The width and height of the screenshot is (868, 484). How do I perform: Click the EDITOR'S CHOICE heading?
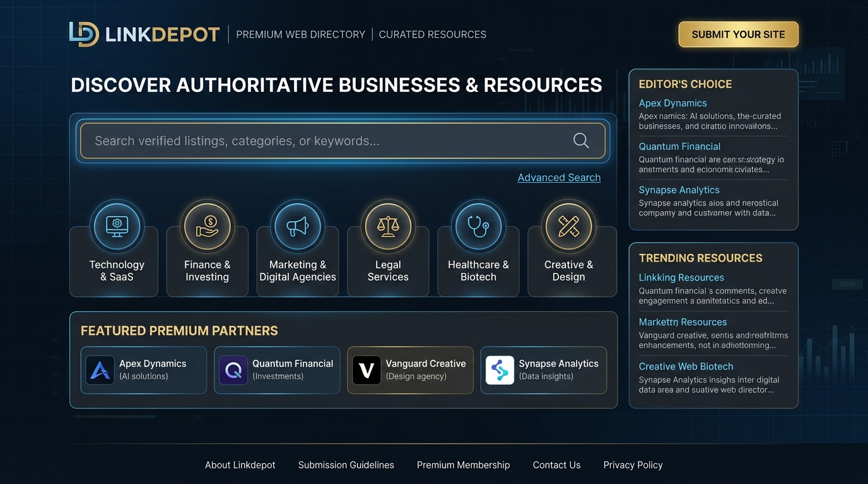(686, 84)
